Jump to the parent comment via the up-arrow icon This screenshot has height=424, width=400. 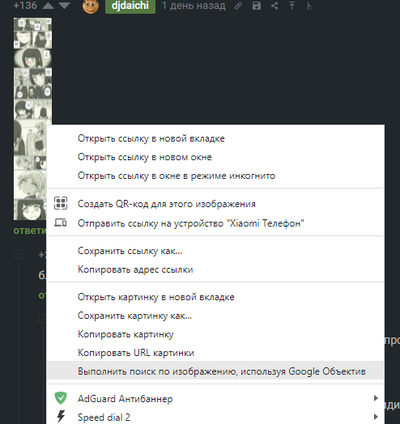click(x=292, y=6)
